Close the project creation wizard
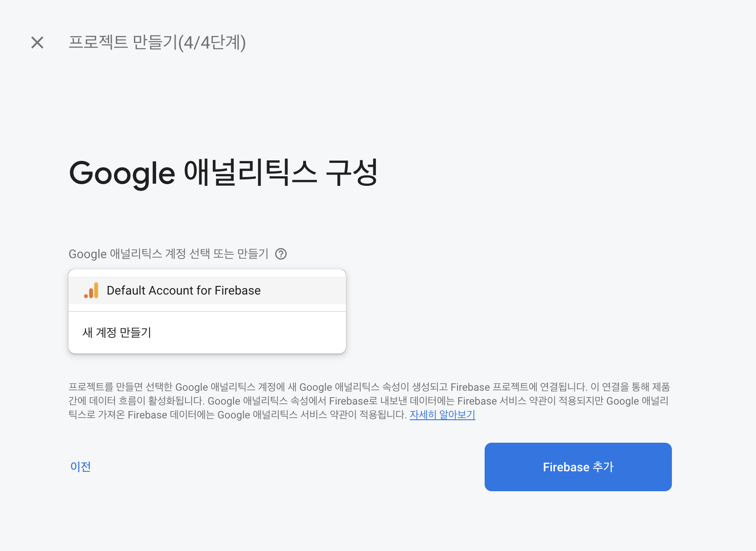 (37, 42)
